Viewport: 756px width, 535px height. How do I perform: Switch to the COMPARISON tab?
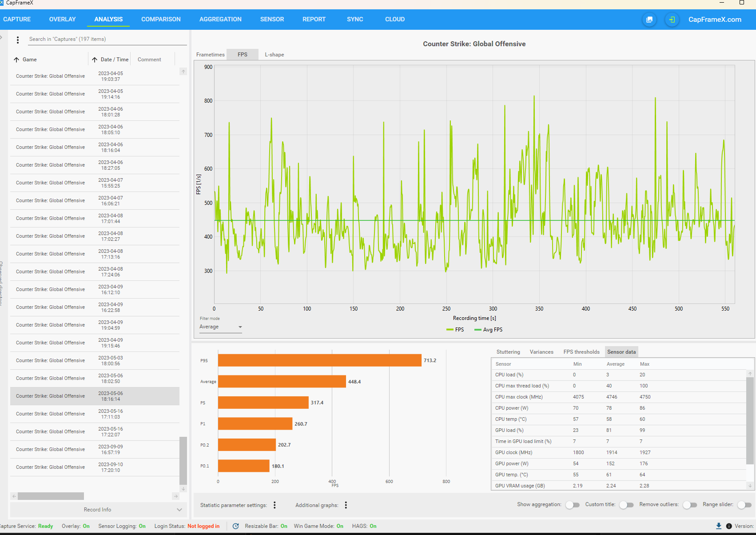pyautogui.click(x=161, y=20)
